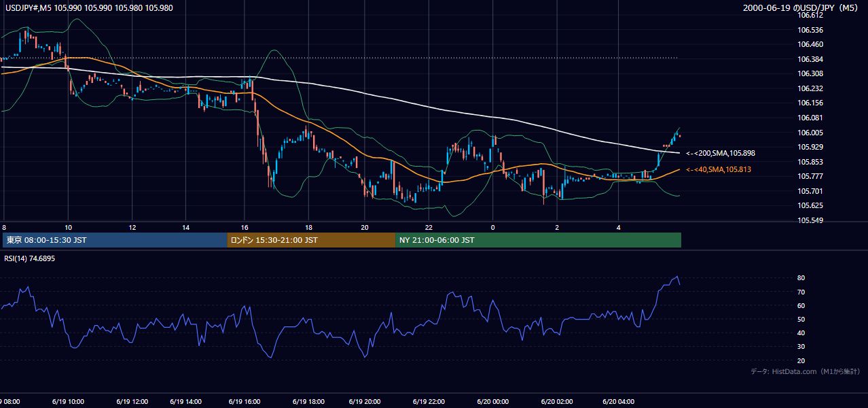Click the 6/20 04:00 bottom time label
Viewport: 868px width, 408px height.
click(x=618, y=401)
